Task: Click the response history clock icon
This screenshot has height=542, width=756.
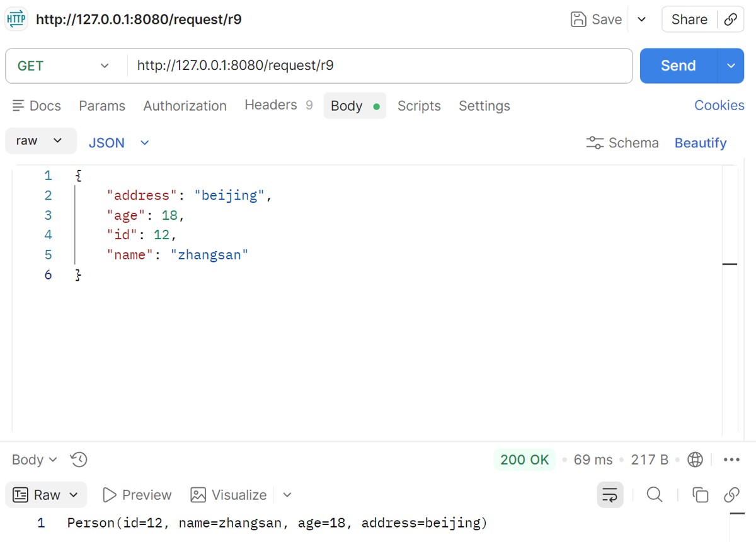Action: [79, 460]
